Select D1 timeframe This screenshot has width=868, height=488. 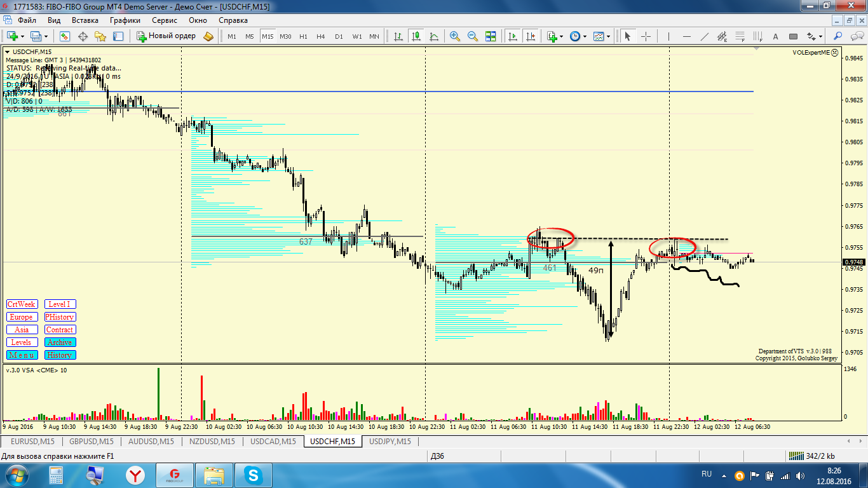(x=339, y=36)
